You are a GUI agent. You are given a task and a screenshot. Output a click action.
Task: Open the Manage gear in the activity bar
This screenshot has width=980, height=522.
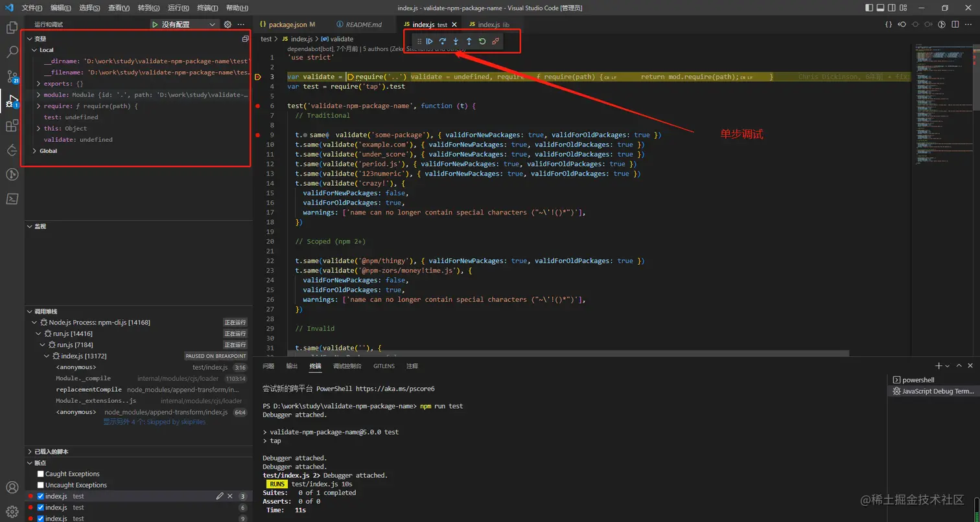pos(12,512)
